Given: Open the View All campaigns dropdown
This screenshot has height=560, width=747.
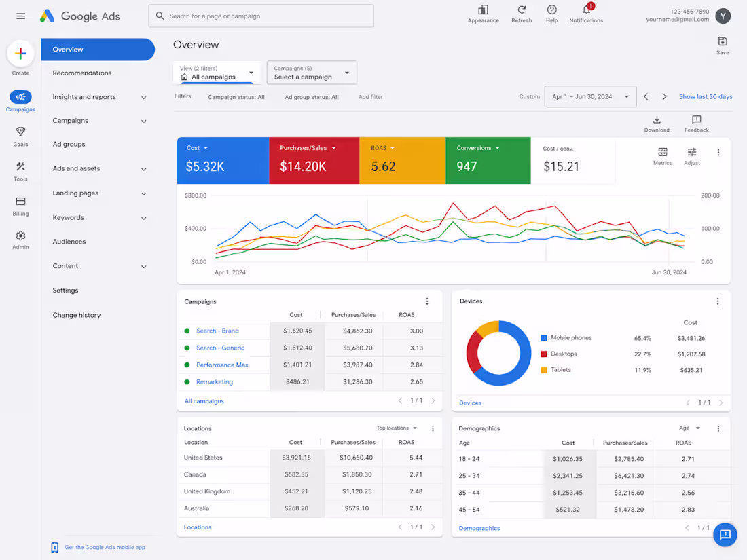Looking at the screenshot, I should 217,73.
